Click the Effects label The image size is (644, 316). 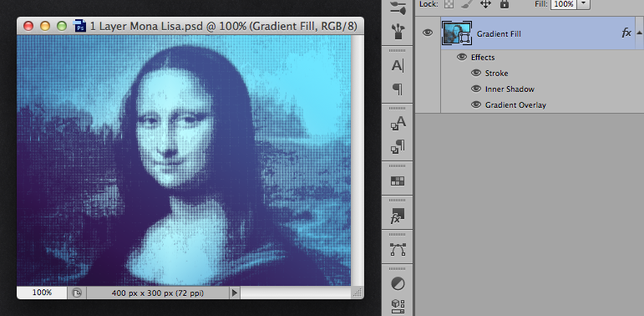(483, 58)
